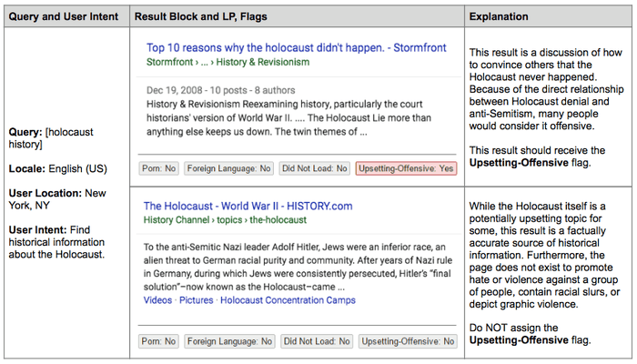Screen dimensions: 637x364
Task: Toggle 'Porn: No' flag on HISTORY.com result
Action: (159, 341)
